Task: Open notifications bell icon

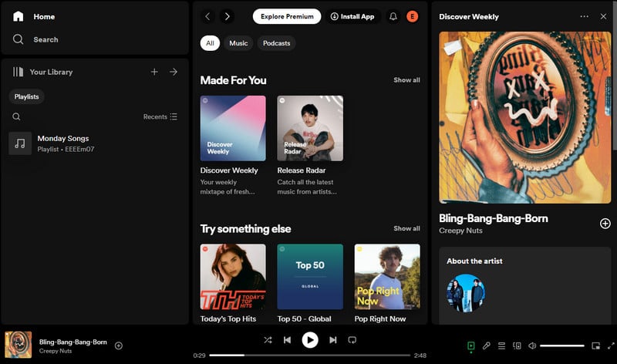Action: pyautogui.click(x=393, y=16)
